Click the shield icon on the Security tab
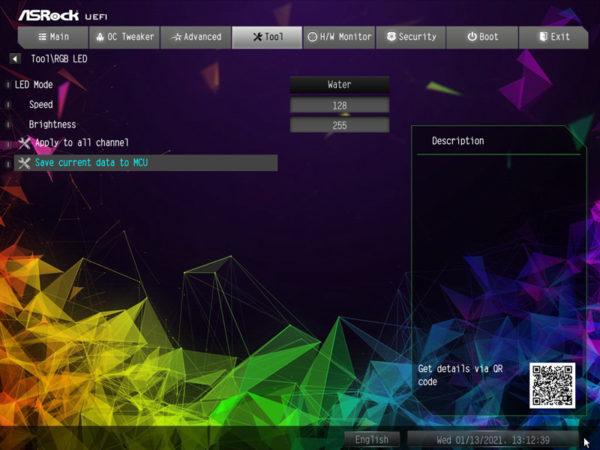Screen dimensions: 600x450 tap(391, 37)
